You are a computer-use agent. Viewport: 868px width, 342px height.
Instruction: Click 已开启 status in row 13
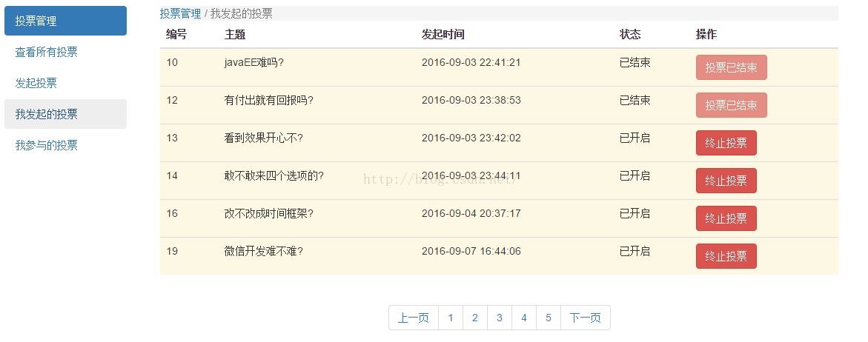(x=635, y=138)
